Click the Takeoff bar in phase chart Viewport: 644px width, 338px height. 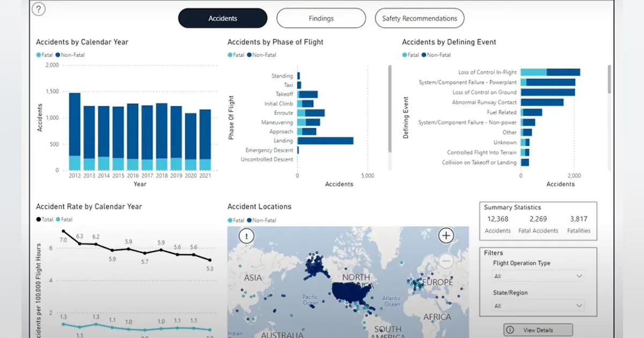(x=308, y=94)
